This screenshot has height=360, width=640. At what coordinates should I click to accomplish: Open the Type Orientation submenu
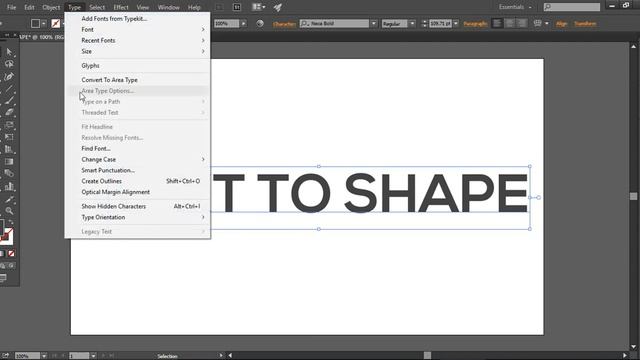tap(138, 218)
